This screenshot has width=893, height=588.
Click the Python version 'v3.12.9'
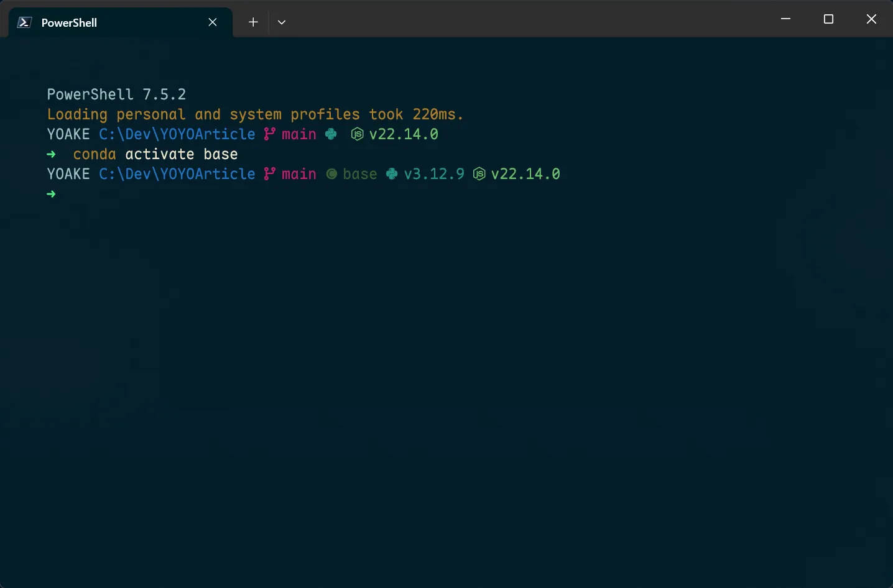[x=434, y=174]
